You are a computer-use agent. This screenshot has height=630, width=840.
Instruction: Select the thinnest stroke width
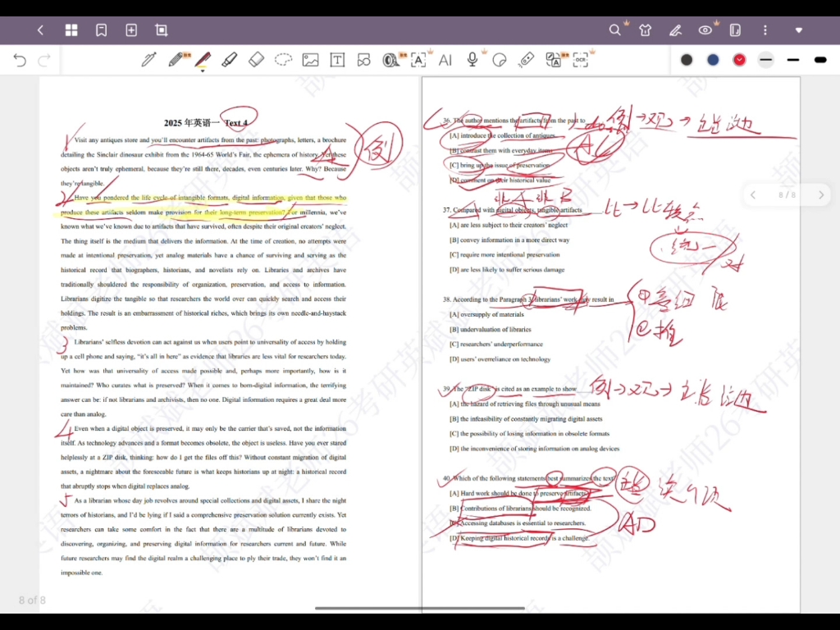(766, 60)
